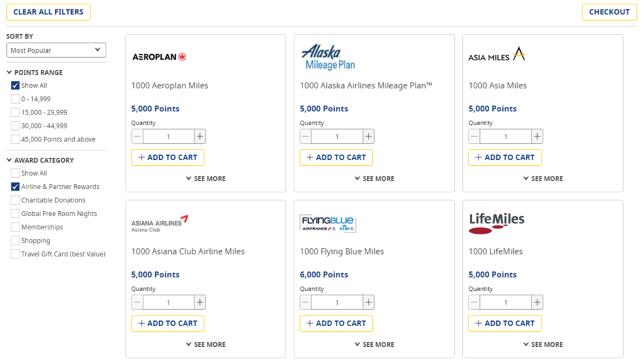Click the Aeroplan logo
This screenshot has width=644, height=362.
[158, 56]
